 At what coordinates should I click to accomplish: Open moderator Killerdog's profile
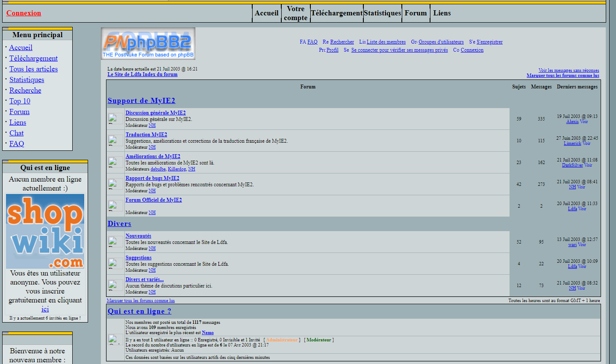[x=177, y=169]
